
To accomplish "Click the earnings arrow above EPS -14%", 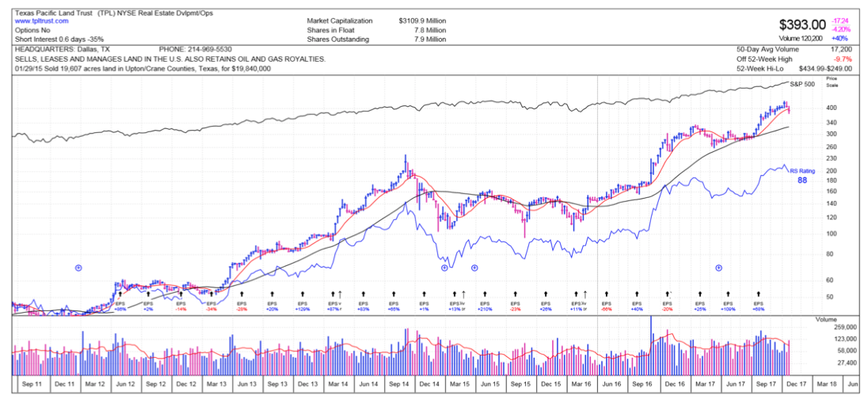I will coord(181,295).
